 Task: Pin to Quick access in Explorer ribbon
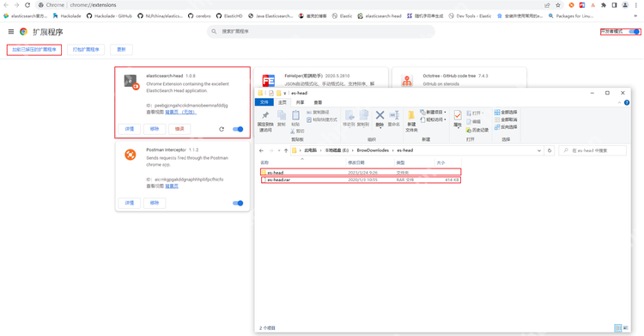[265, 121]
